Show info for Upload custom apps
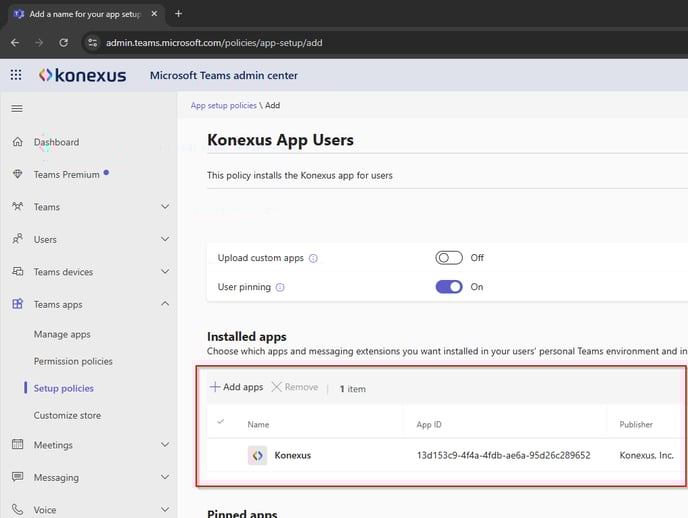Image resolution: width=688 pixels, height=518 pixels. pos(313,258)
